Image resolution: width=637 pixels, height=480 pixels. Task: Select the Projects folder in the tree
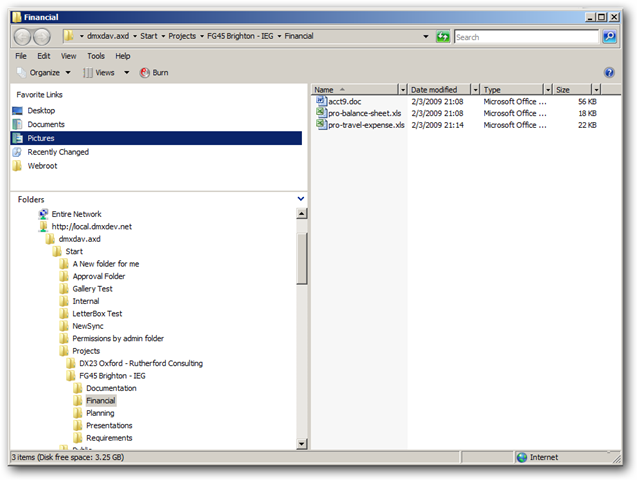click(x=86, y=351)
